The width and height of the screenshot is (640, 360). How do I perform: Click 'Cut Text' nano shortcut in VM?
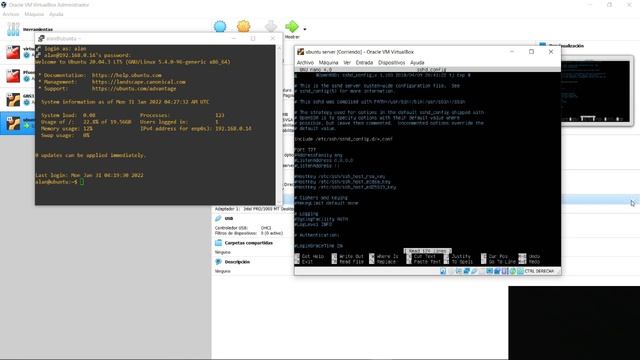[x=425, y=256]
